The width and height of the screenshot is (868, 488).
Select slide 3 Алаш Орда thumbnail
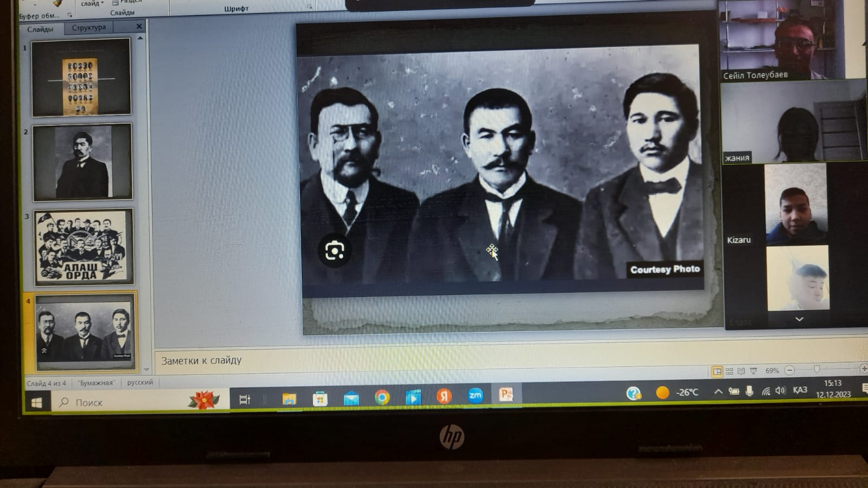pyautogui.click(x=84, y=247)
